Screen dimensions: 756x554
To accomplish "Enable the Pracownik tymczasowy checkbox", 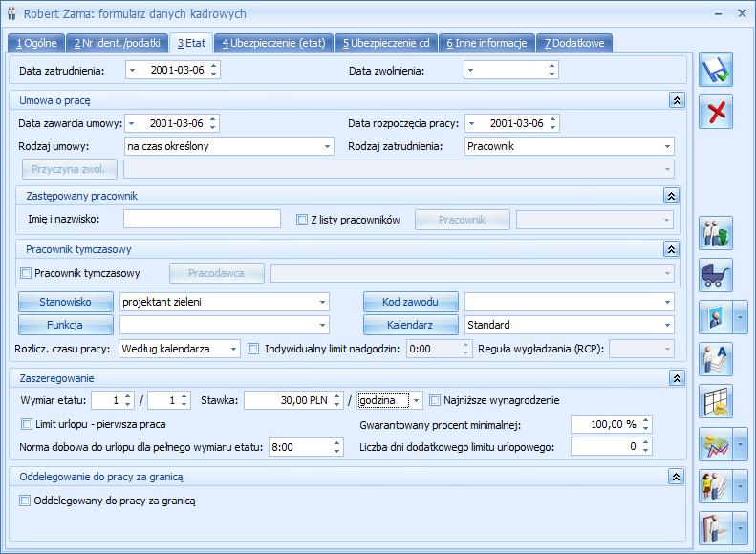I will (x=26, y=273).
